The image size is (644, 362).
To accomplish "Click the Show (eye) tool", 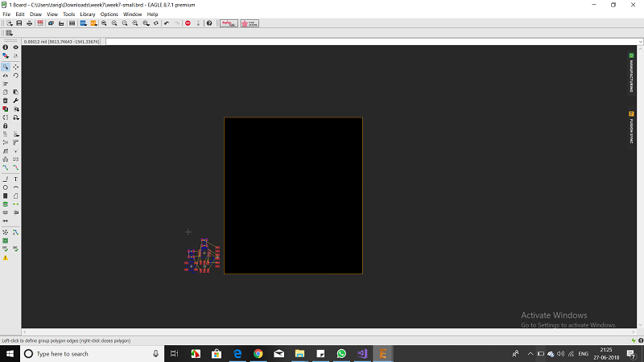I will 15,47.
